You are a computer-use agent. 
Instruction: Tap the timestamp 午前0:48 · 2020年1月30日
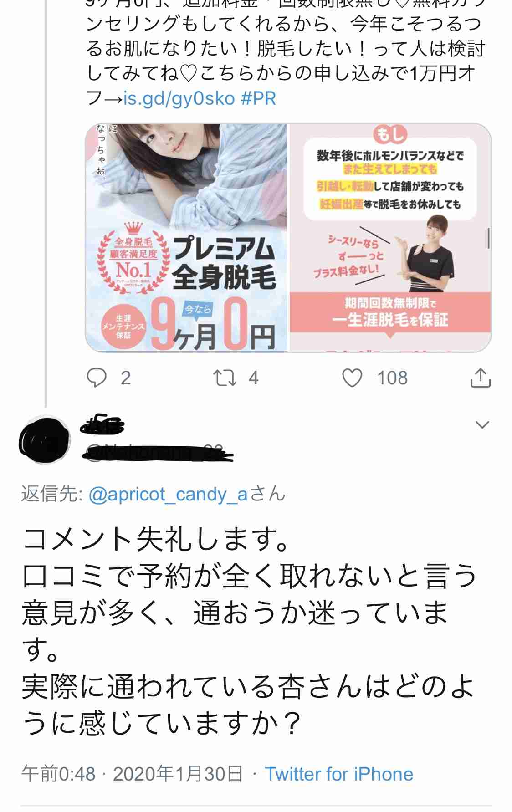coord(132,774)
